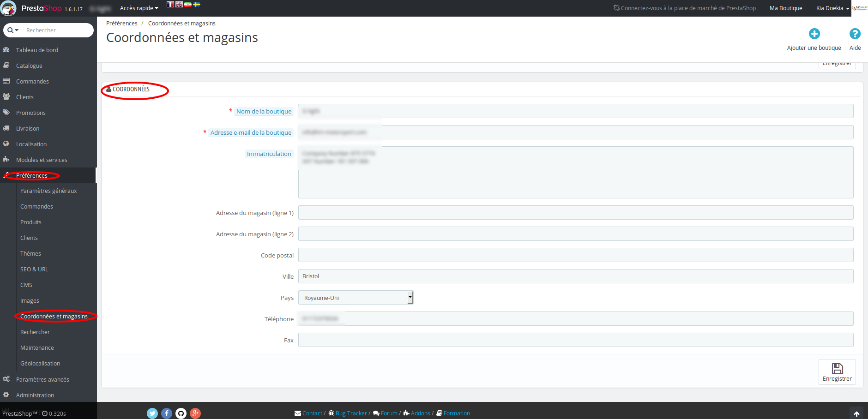Expand the search magnifier dropdown arrow

(13, 30)
